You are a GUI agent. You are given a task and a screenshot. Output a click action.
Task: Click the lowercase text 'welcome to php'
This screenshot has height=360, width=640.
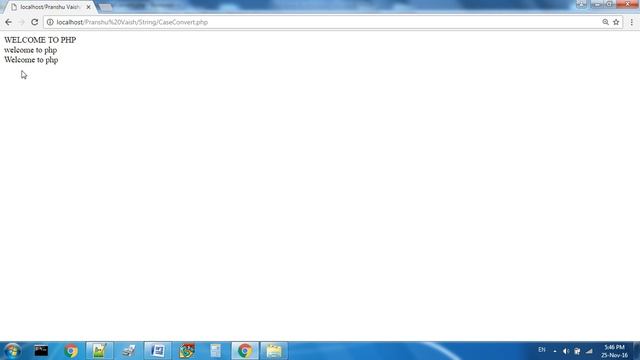pyautogui.click(x=31, y=50)
